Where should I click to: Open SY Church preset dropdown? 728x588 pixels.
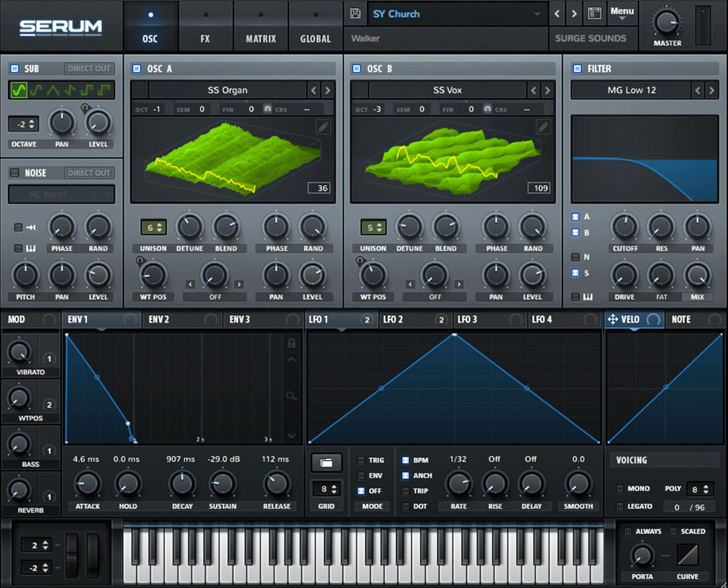(457, 14)
